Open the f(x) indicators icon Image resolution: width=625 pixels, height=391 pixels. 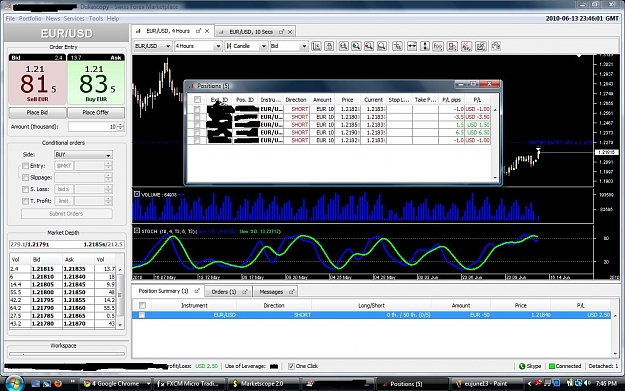coord(438,46)
